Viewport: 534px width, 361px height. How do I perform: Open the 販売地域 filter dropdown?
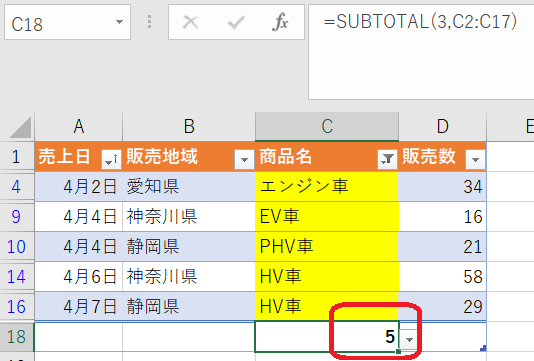[x=244, y=159]
